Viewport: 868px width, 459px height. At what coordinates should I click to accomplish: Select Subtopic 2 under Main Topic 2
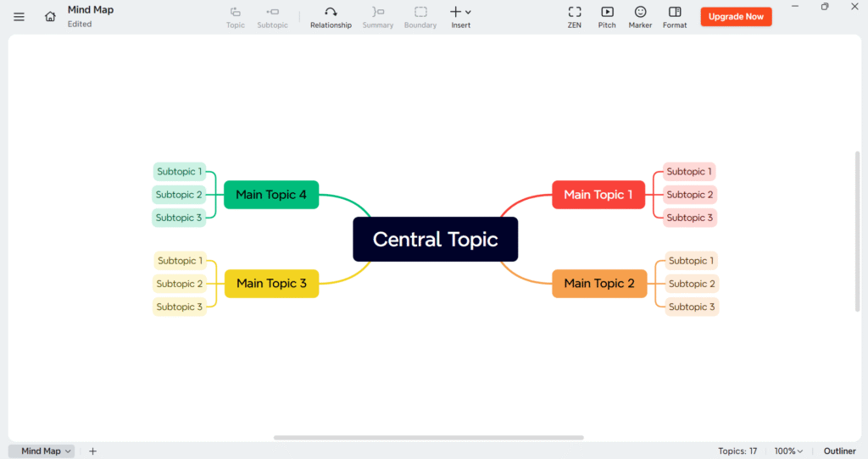point(692,284)
